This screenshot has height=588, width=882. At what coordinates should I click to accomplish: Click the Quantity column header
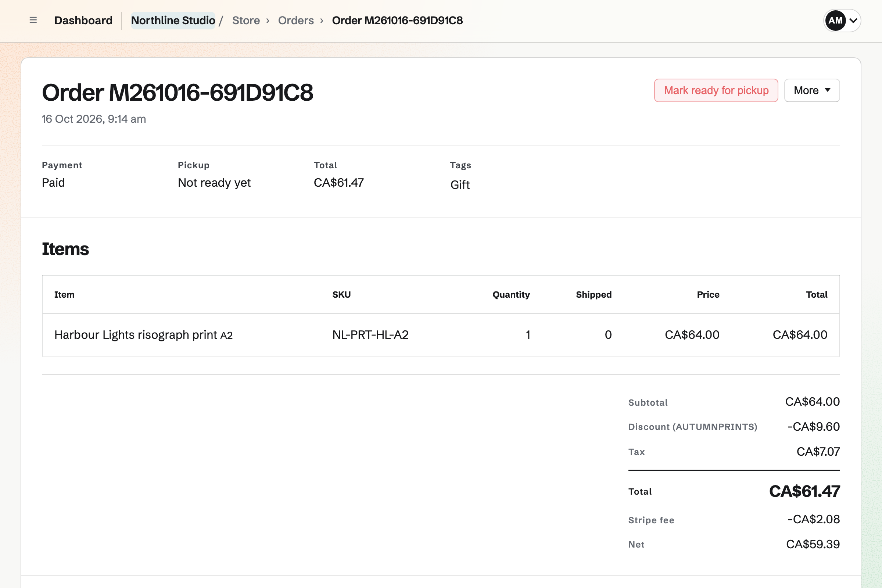click(x=511, y=295)
